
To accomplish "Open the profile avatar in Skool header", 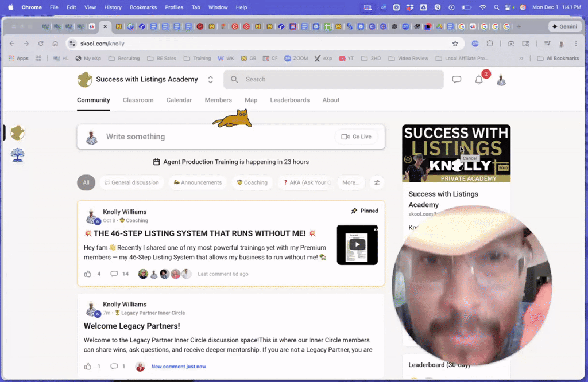I will (501, 80).
